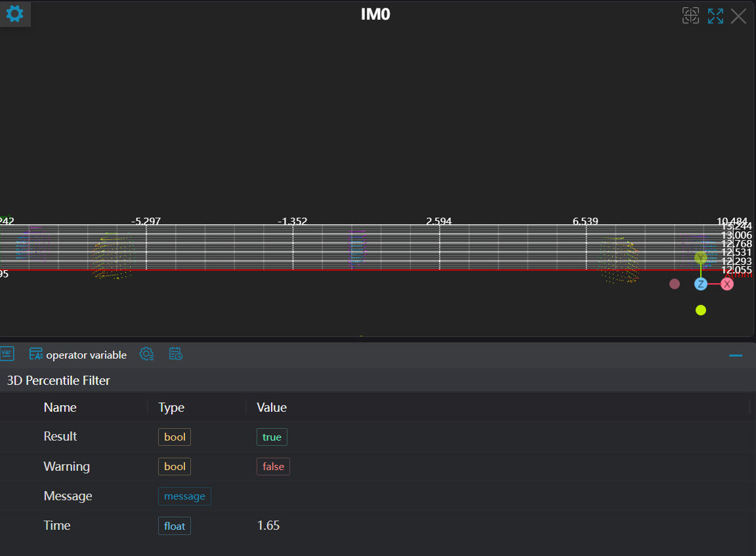The image size is (756, 556).
Task: Click the blue Z axis gizmo handle
Action: click(x=701, y=284)
